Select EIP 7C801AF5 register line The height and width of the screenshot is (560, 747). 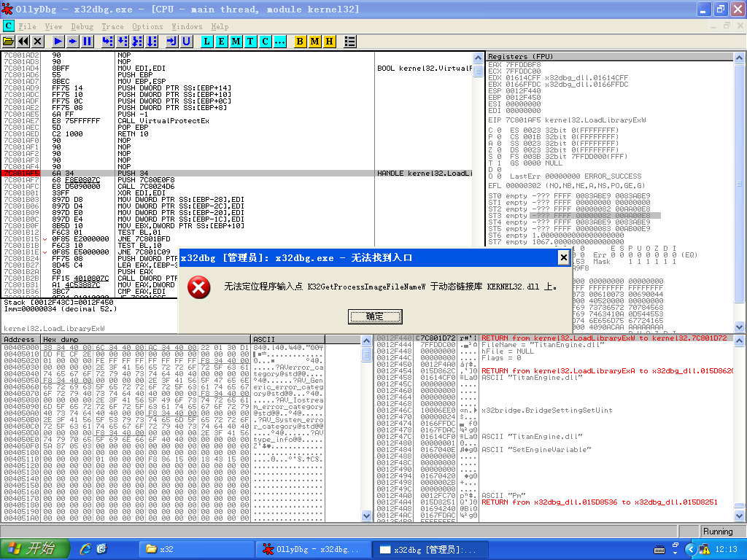coord(567,120)
